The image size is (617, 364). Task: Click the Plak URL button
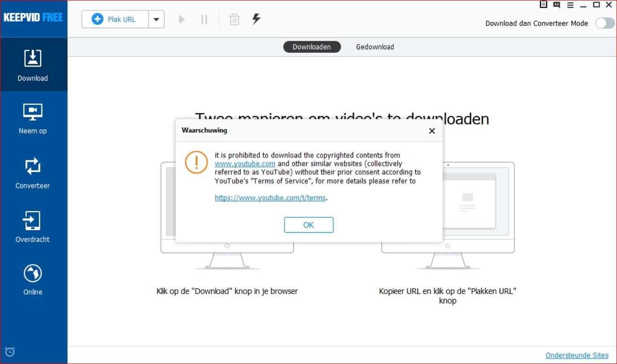(x=115, y=19)
